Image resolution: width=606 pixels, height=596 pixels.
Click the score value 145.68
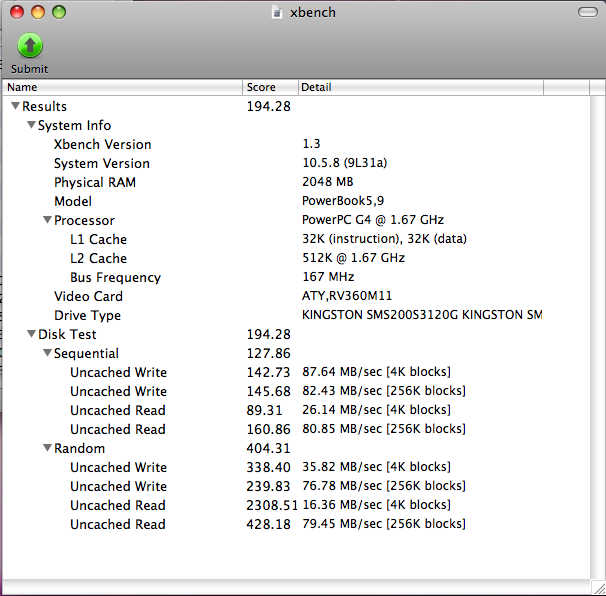click(x=269, y=391)
